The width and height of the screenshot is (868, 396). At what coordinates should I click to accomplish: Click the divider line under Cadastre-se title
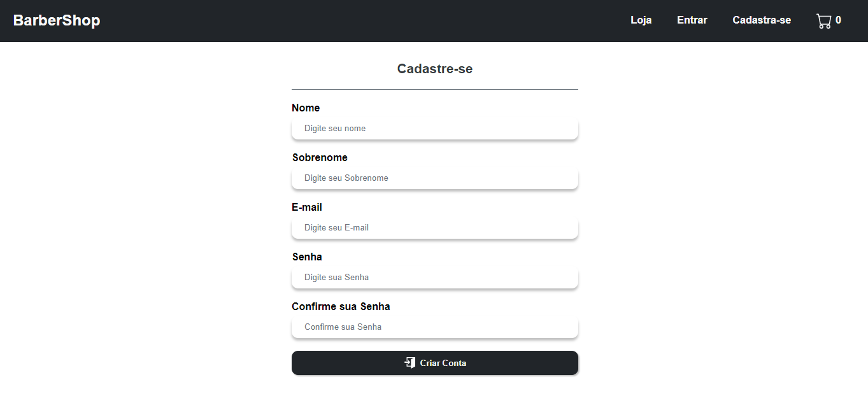pos(434,89)
